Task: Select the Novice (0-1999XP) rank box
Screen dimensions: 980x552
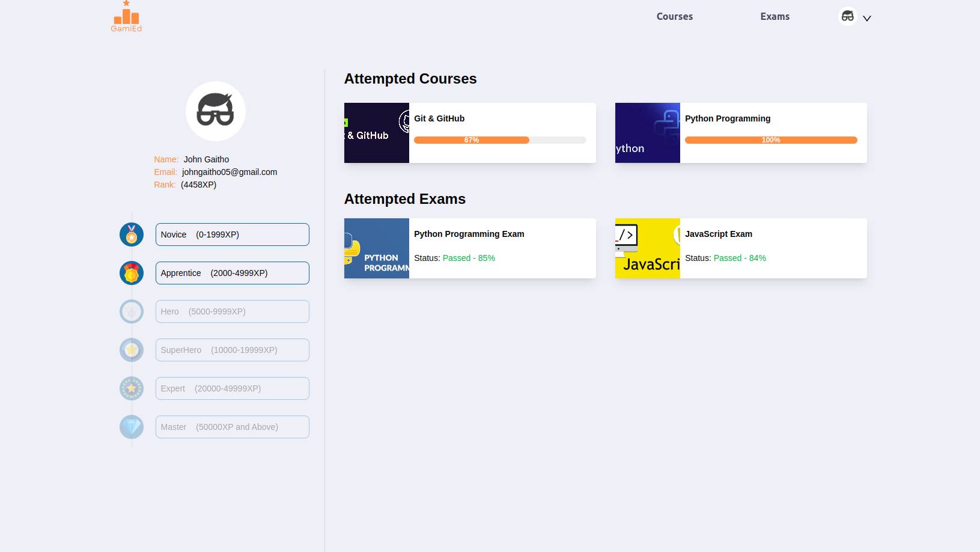Action: pos(233,235)
